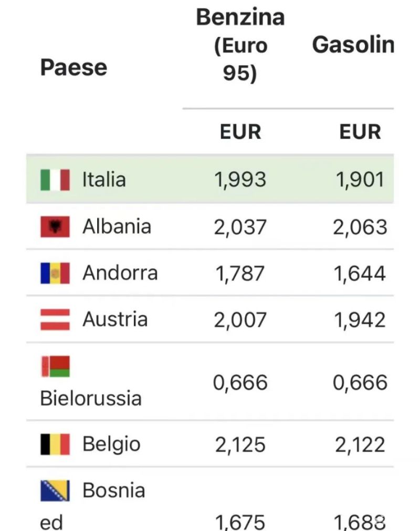Click the Bosnia flag icon
Viewport: 420px width, 531px height.
coord(55,491)
